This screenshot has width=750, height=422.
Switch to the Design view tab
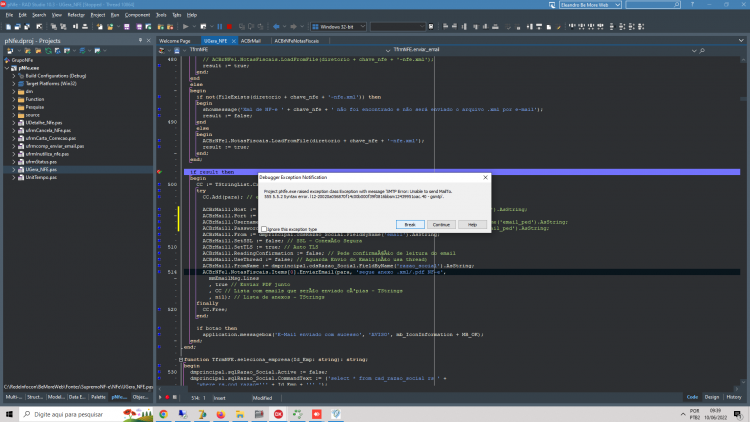(x=712, y=397)
